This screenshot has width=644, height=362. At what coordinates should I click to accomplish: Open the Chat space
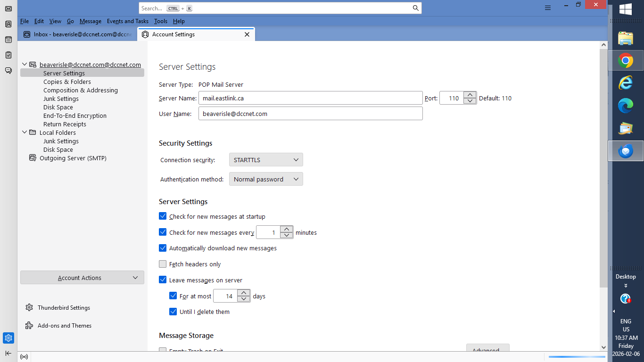(x=8, y=71)
